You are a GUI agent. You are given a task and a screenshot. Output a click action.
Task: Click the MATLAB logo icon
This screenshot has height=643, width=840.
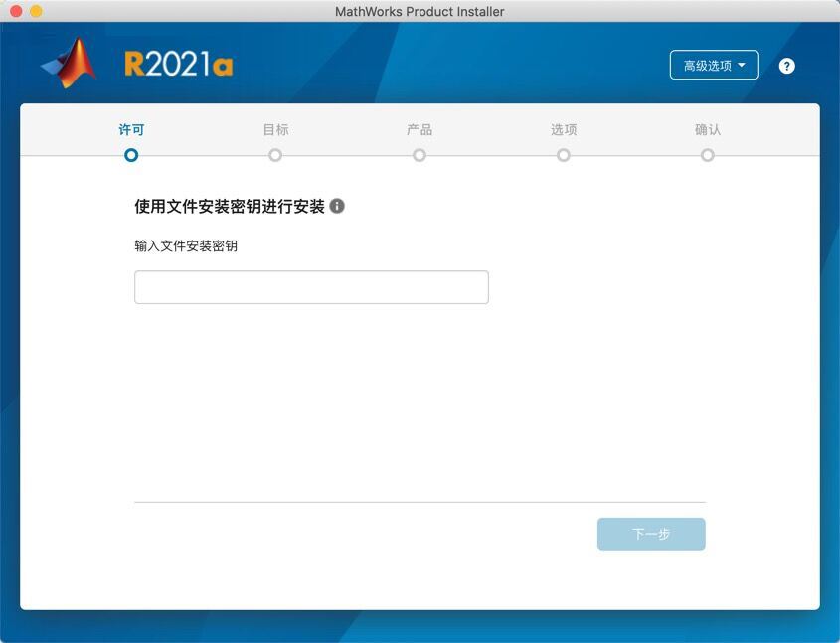(x=70, y=64)
